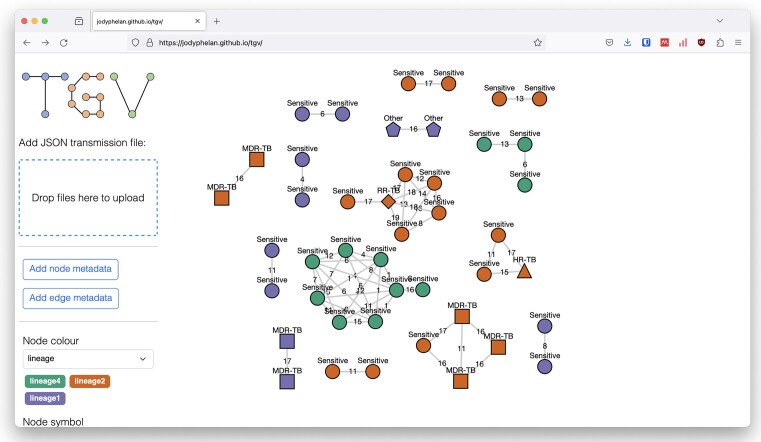
Task: Click the bar chart extension icon
Action: 683,43
